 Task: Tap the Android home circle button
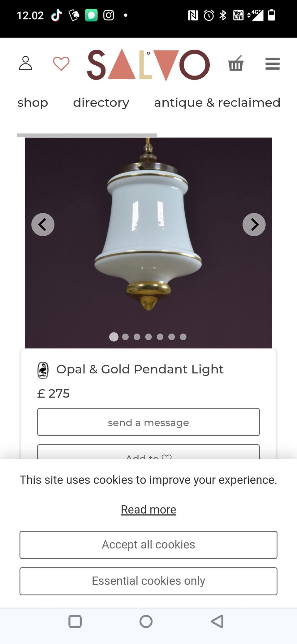click(x=146, y=621)
